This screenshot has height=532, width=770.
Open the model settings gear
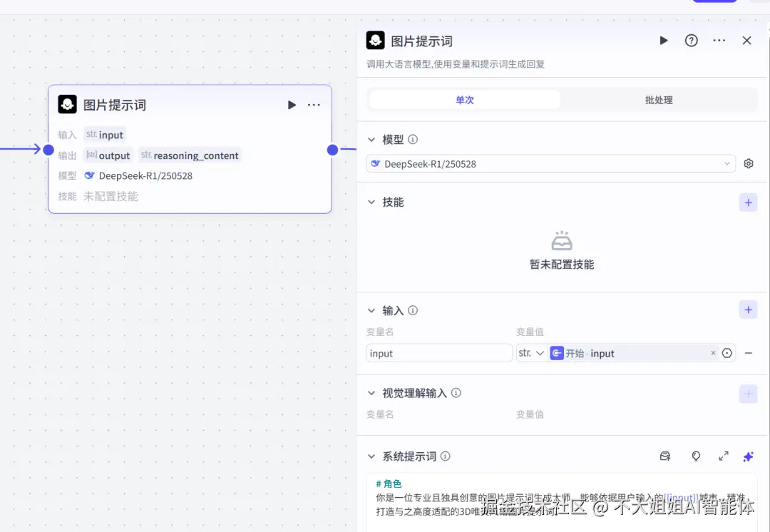(748, 163)
